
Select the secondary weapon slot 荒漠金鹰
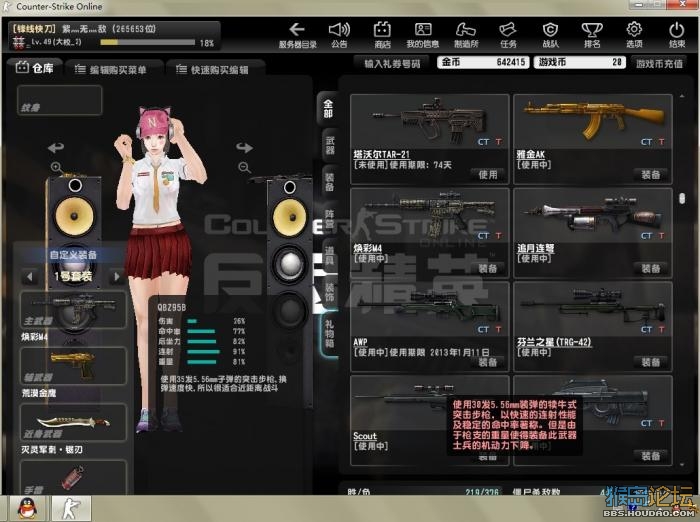click(73, 366)
